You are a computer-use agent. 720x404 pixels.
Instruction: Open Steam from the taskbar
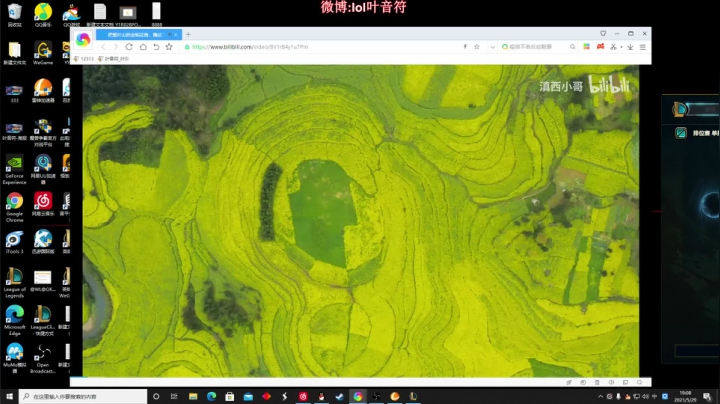click(339, 396)
